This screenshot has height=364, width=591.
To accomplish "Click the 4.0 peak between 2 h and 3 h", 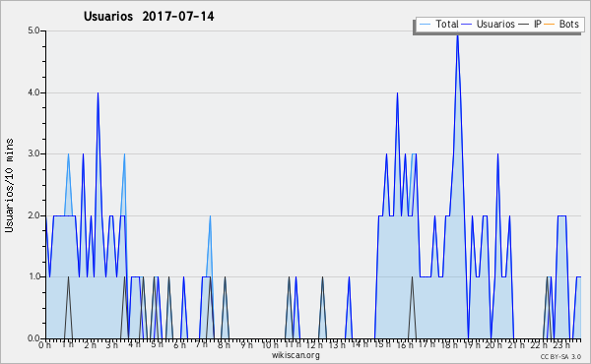I will click(x=98, y=93).
